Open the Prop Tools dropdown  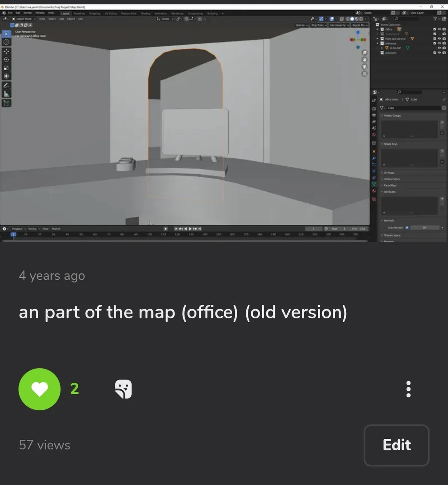pos(319,25)
